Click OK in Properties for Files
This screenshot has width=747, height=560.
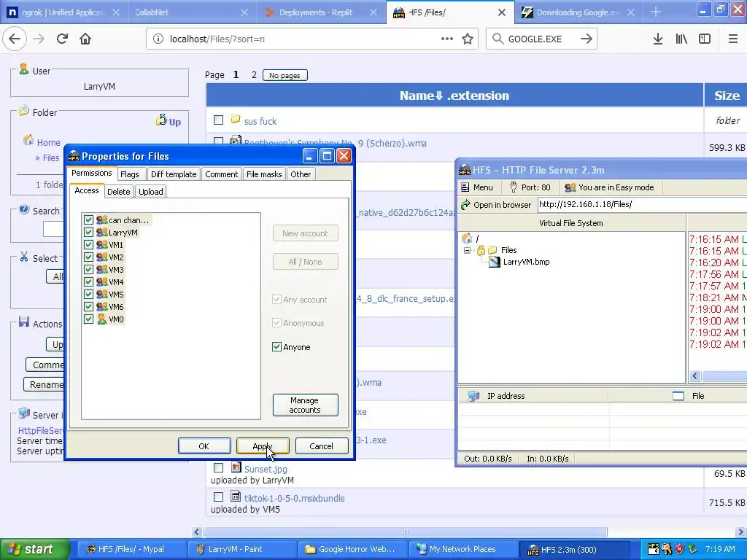coord(204,446)
